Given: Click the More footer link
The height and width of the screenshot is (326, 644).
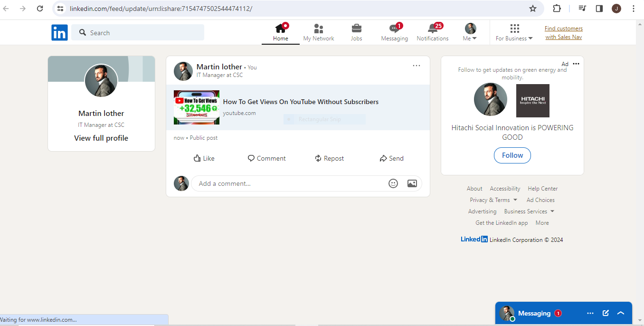Looking at the screenshot, I should (542, 223).
